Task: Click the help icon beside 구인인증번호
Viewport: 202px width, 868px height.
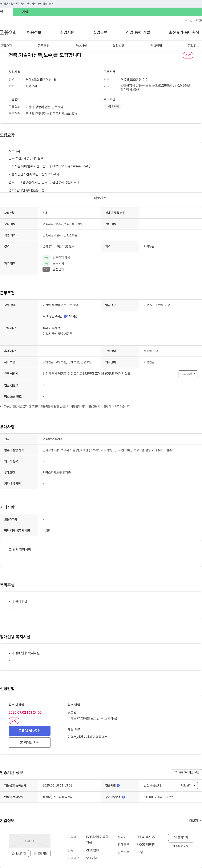Action: (124, 797)
